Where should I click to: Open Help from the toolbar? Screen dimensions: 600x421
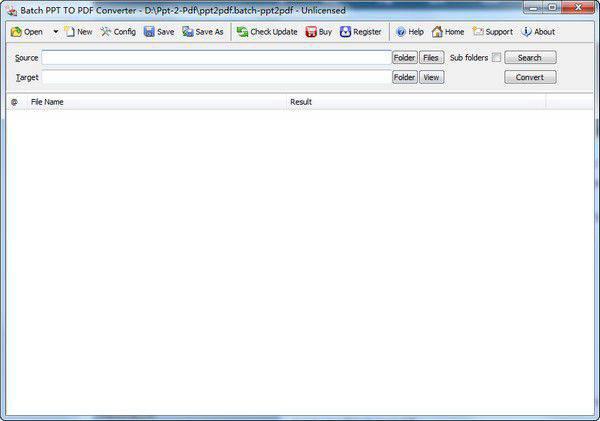point(410,32)
